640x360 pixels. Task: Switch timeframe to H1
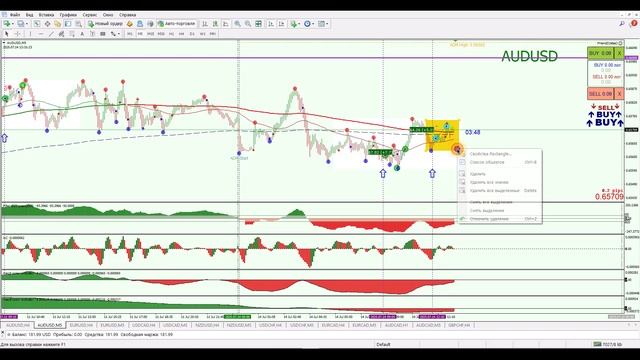point(171,34)
